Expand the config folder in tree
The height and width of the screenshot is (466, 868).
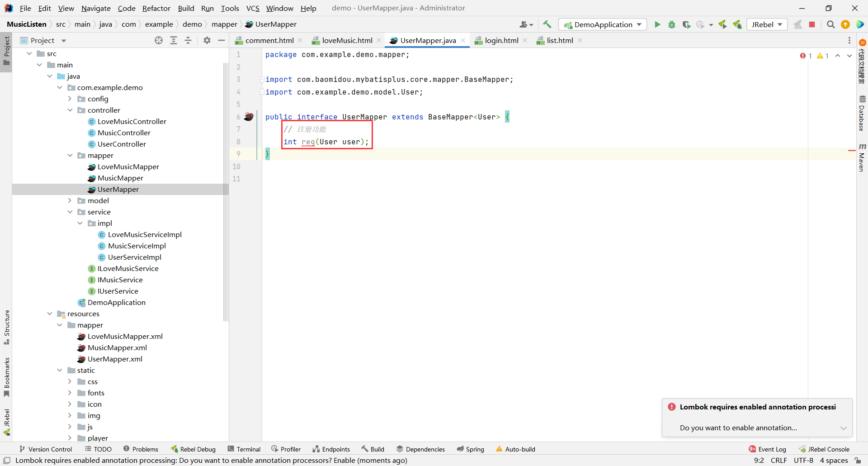click(70, 99)
